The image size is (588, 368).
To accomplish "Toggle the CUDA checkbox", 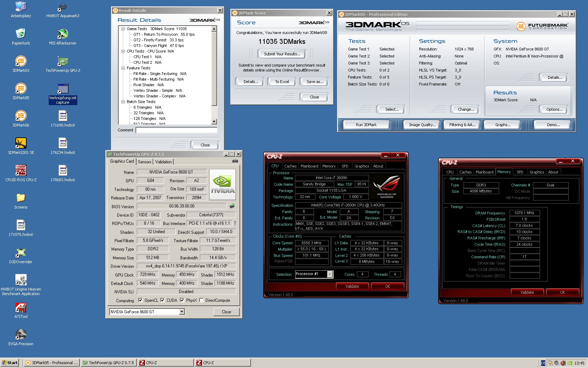I will click(162, 300).
